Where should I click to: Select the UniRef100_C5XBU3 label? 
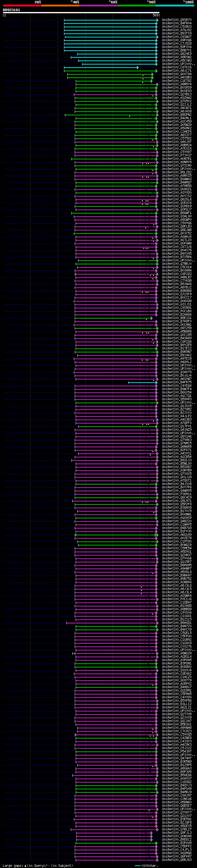177,26
